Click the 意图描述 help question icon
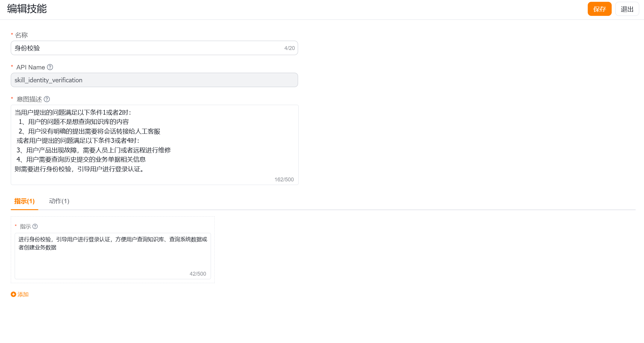644x343 pixels. point(47,99)
